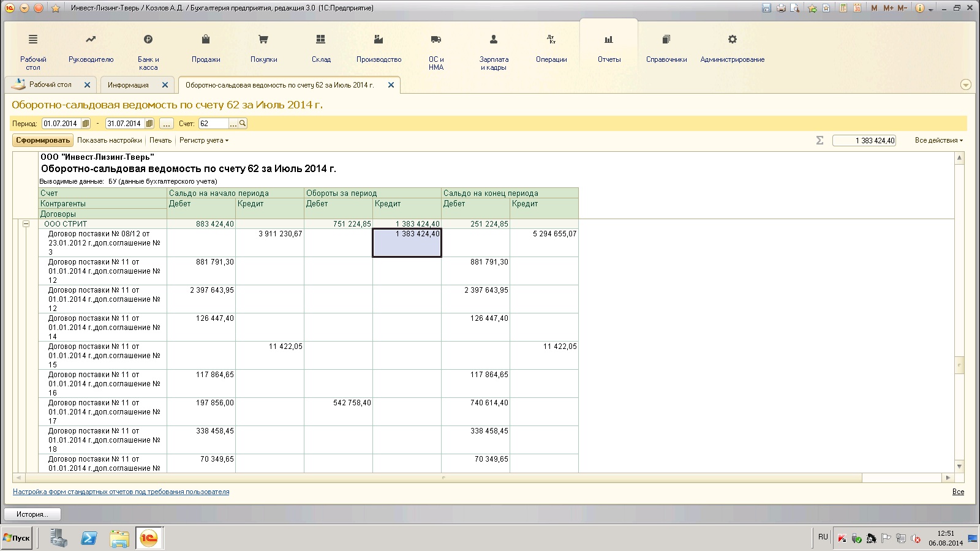Expand the Регистр учета dropdown
This screenshot has height=551, width=980.
point(204,141)
